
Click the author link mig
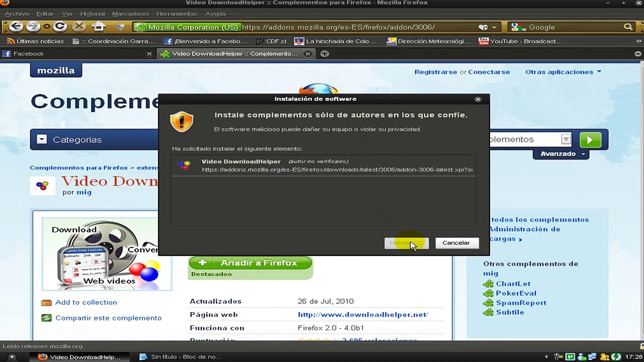[84, 192]
